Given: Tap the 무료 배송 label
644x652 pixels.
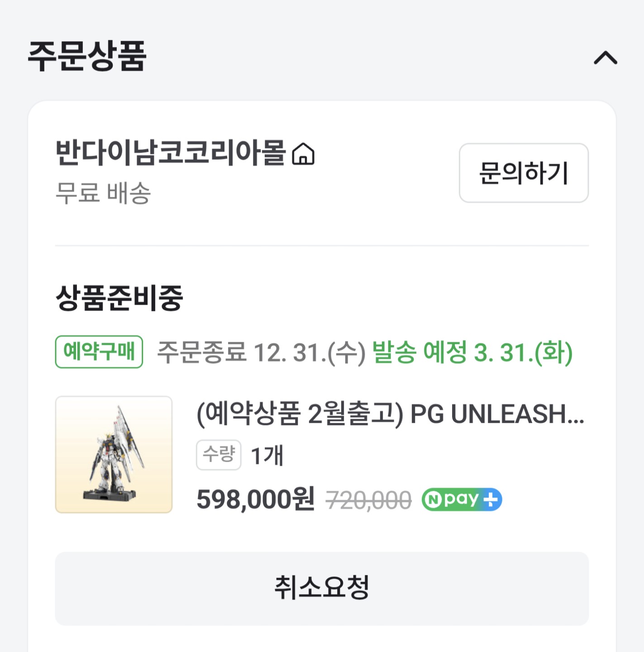Looking at the screenshot, I should (103, 193).
